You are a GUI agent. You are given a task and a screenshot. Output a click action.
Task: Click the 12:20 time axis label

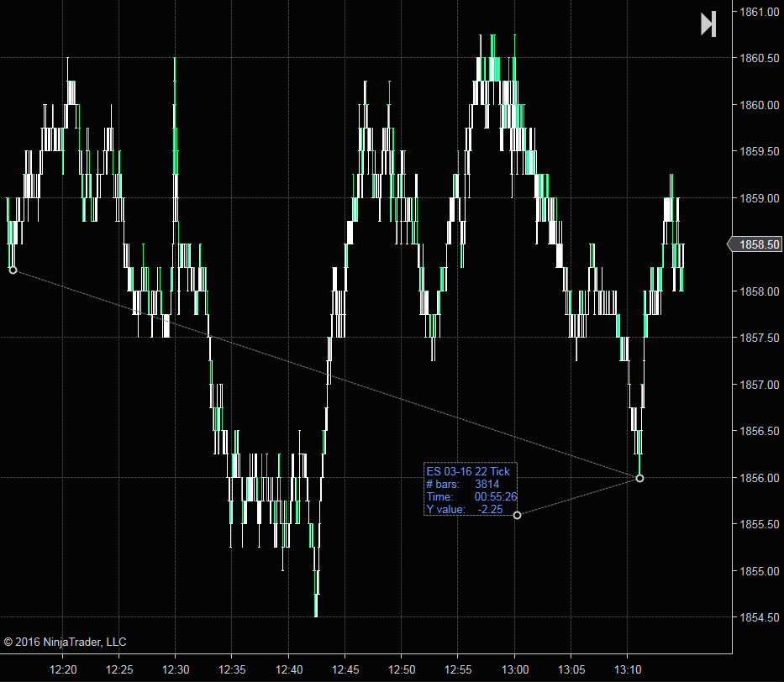(x=63, y=669)
